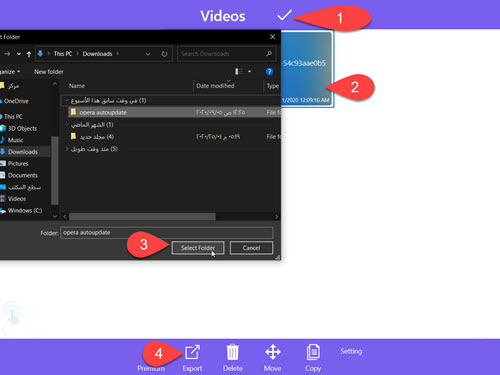Click the forward navigation arrow

(x=7, y=54)
